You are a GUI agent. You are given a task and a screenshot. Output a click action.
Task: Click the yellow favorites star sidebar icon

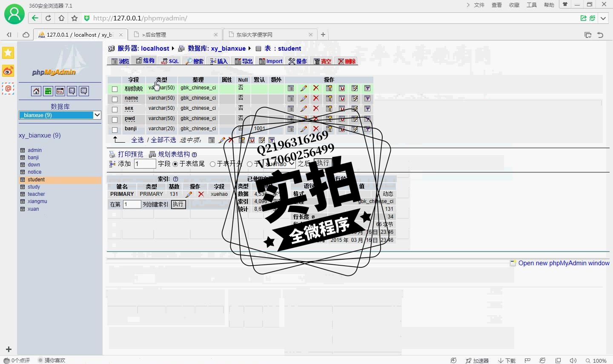[8, 53]
